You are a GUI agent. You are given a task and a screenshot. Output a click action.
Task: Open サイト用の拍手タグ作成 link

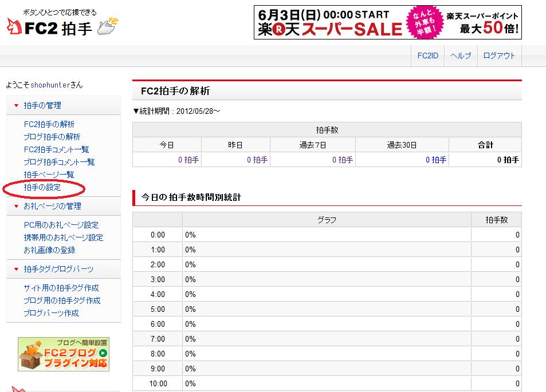point(61,288)
